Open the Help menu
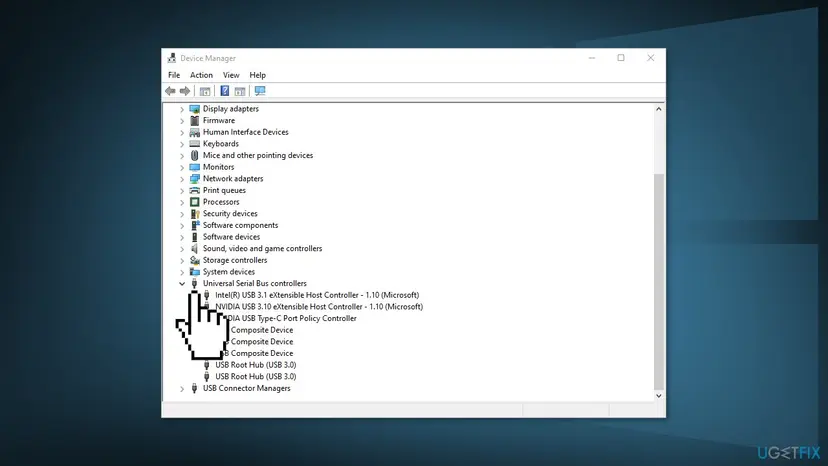 (258, 75)
